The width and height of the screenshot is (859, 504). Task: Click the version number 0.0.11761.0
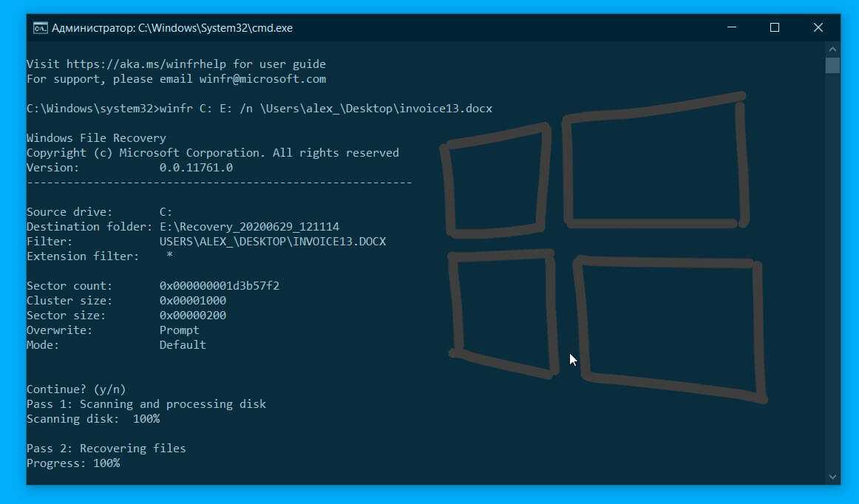tap(196, 168)
